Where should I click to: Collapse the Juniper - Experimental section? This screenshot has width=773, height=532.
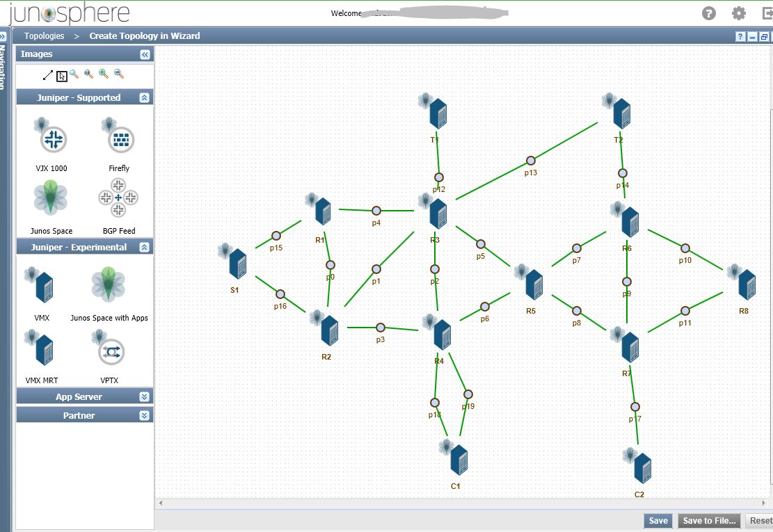click(144, 248)
